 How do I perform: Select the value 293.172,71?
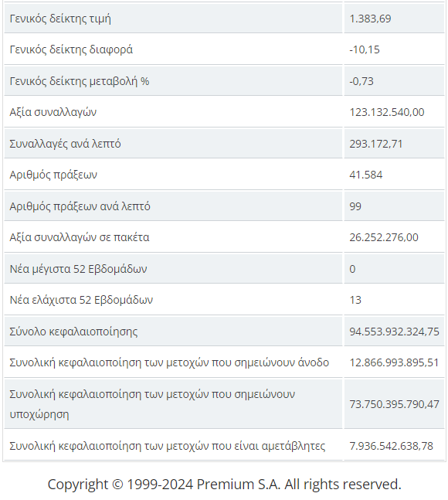pos(375,144)
